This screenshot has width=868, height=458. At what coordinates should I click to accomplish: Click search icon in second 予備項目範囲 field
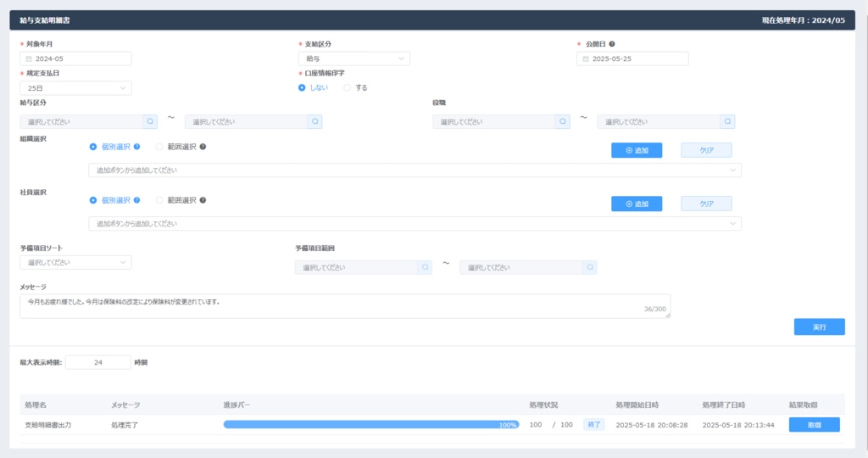pyautogui.click(x=590, y=267)
